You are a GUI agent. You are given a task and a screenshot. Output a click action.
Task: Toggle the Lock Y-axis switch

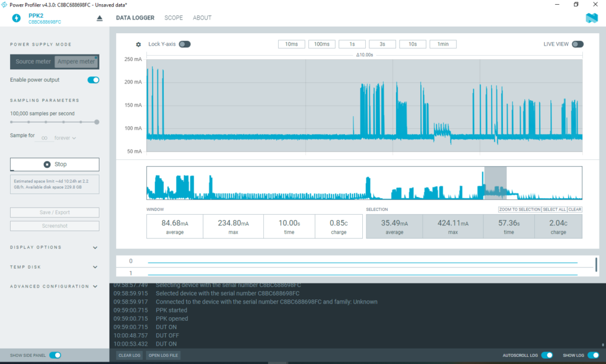185,44
